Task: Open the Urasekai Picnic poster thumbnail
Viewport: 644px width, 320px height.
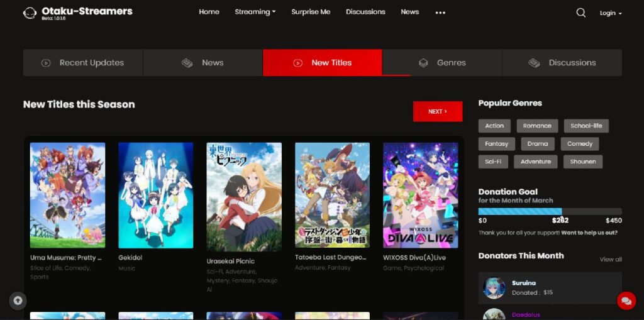Action: [244, 197]
